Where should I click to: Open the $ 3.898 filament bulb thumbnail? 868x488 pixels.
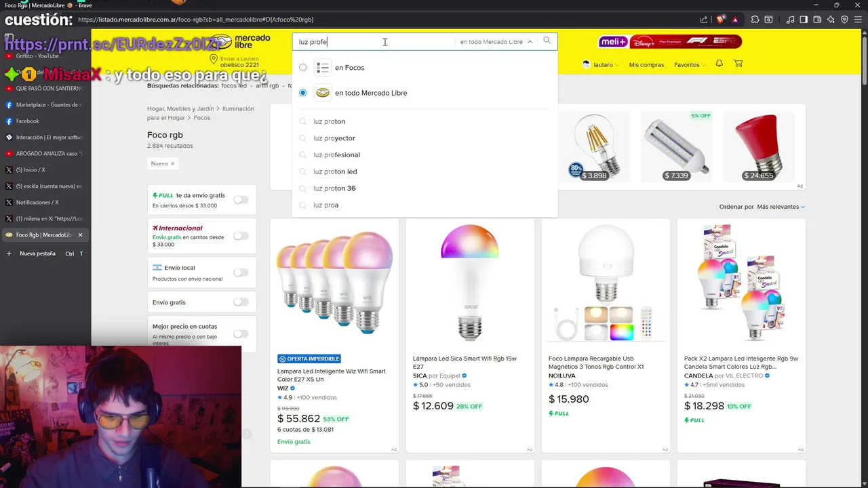click(595, 147)
